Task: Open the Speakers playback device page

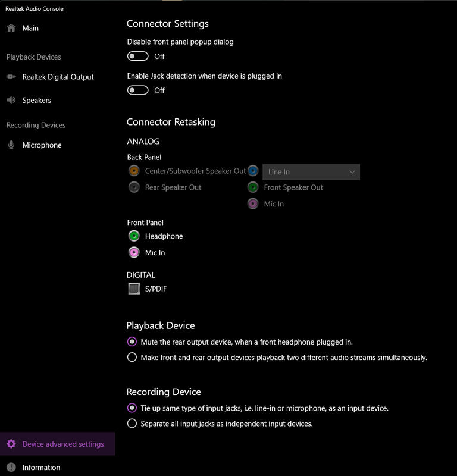Action: click(x=36, y=101)
